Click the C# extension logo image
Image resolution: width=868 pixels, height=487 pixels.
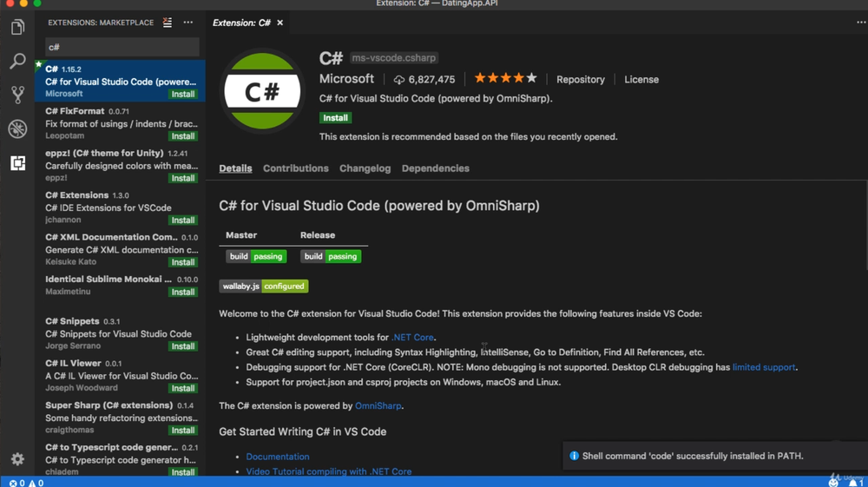point(262,91)
